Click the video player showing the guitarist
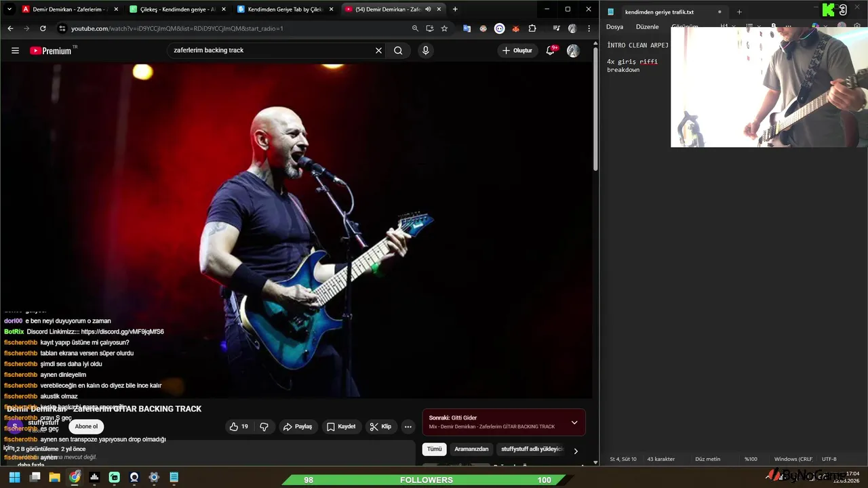Image resolution: width=868 pixels, height=488 pixels. tap(296, 230)
